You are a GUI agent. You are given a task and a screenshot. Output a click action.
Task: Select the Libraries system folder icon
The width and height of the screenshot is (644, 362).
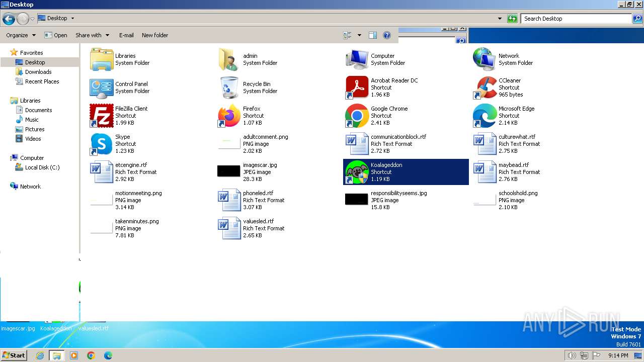click(x=102, y=59)
